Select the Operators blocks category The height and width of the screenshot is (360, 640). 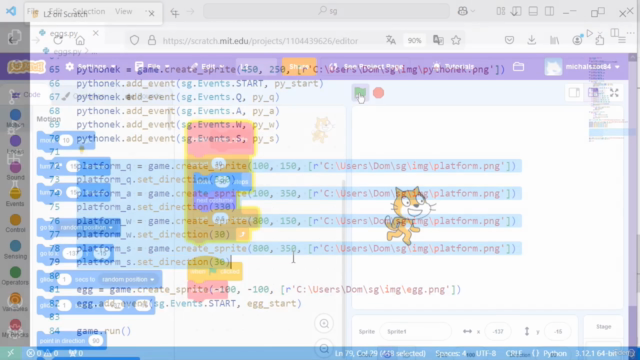click(x=15, y=276)
